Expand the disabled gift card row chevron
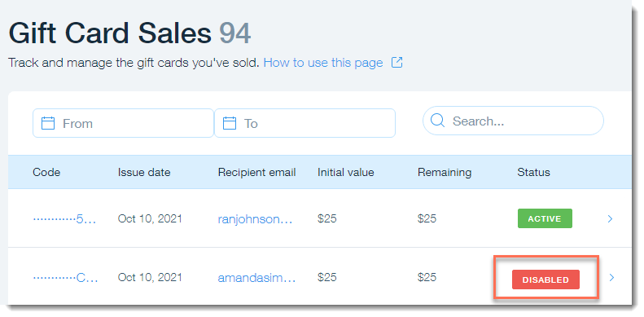This screenshot has width=644, height=317. [x=611, y=278]
